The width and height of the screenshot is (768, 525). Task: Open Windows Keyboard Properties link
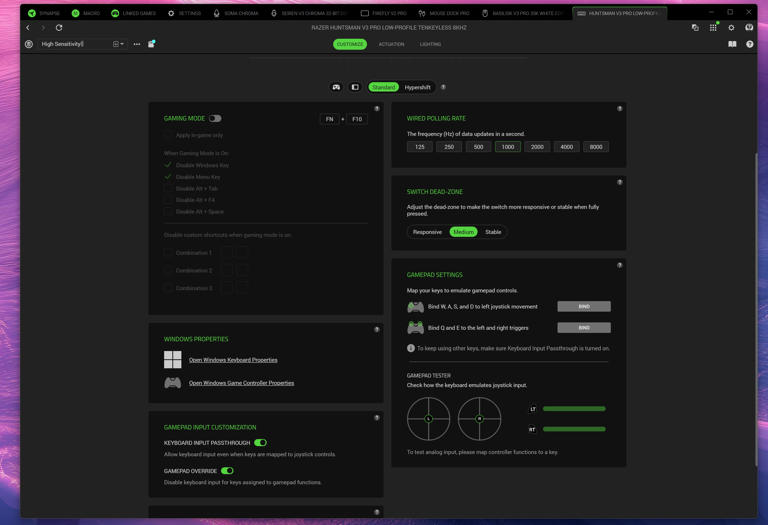[233, 360]
